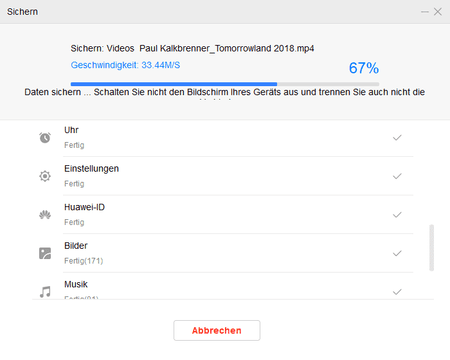Click the checkmark next to Einstellungen
450x360 pixels.
point(397,176)
